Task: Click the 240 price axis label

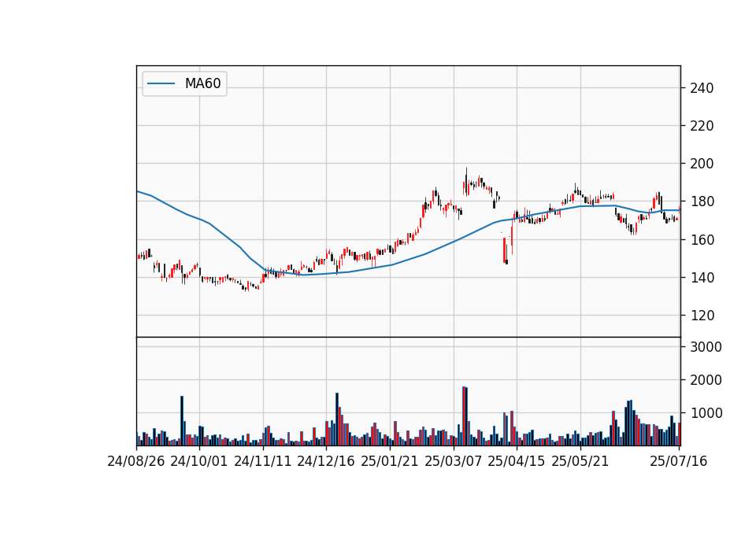Action: [702, 88]
